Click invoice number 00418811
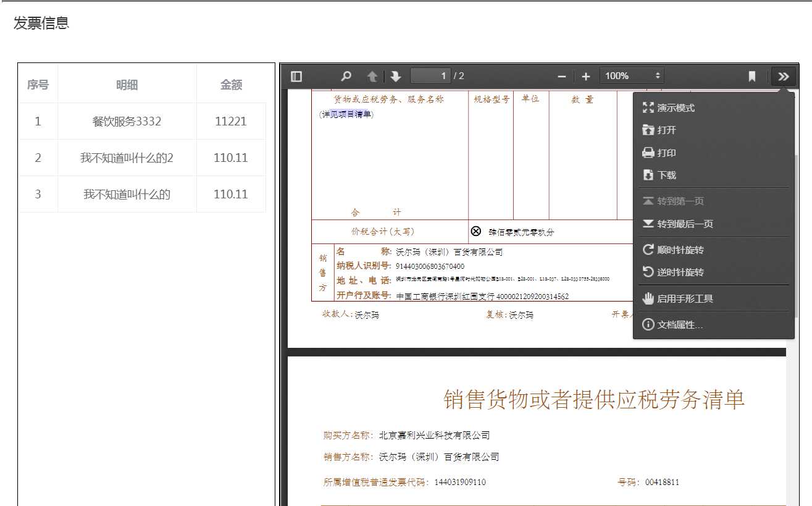 point(663,483)
